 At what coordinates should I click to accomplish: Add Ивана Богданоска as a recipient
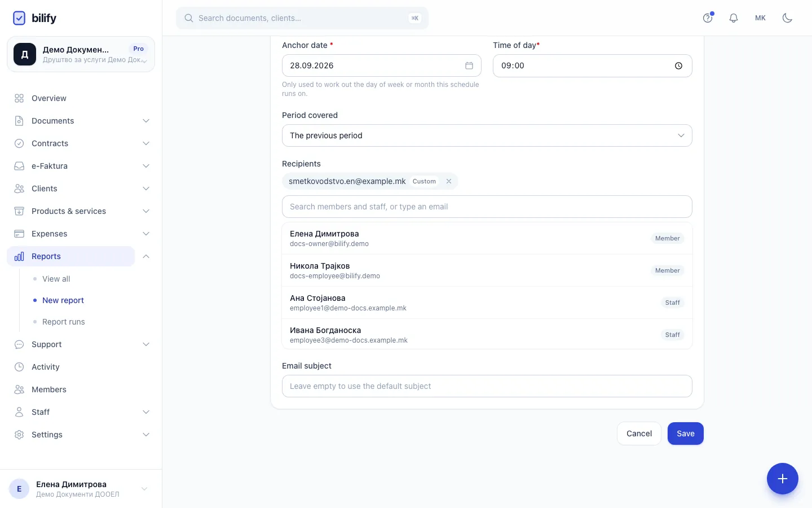tap(487, 335)
